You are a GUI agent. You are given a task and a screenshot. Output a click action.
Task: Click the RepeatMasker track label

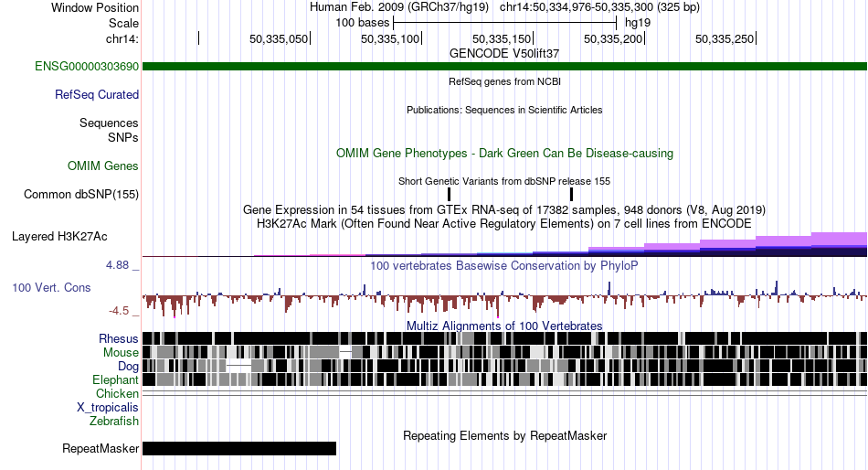point(101,448)
